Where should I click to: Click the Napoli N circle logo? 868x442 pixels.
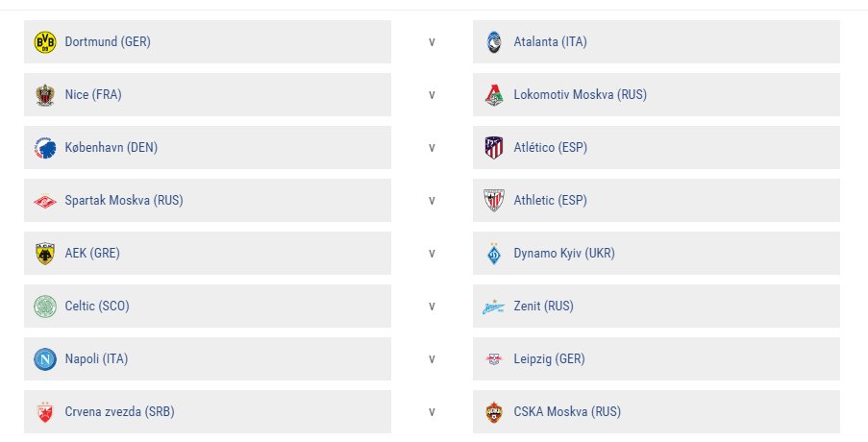[x=45, y=359]
